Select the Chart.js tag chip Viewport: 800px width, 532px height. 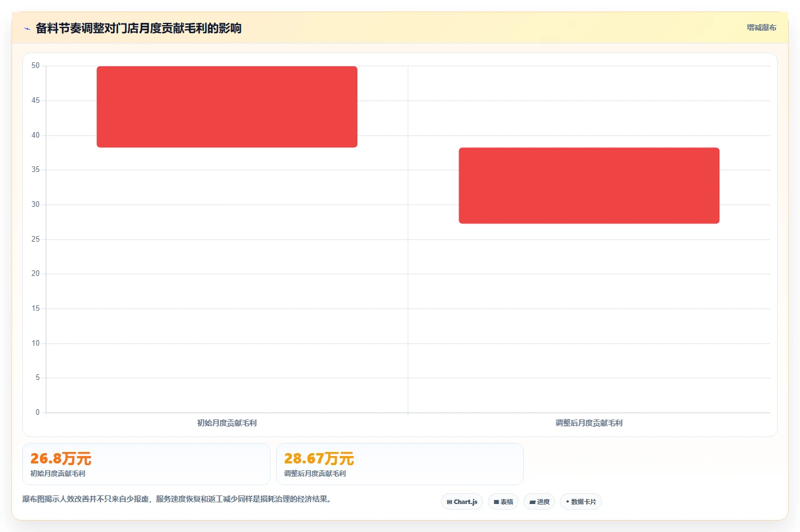[462, 502]
